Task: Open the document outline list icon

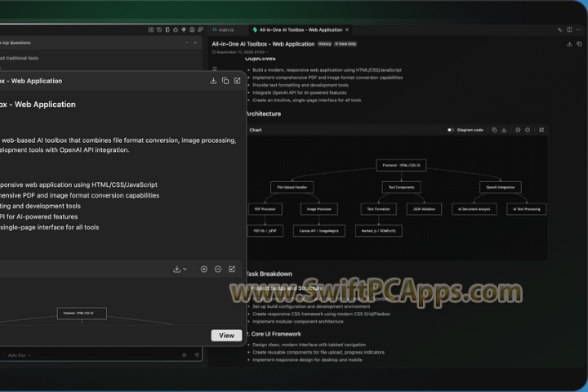Action: pyautogui.click(x=215, y=69)
